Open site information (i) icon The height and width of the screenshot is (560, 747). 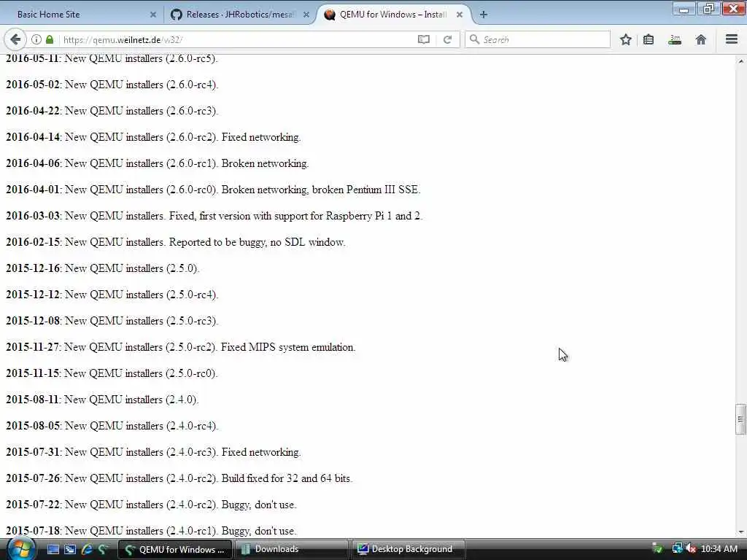[x=36, y=39]
